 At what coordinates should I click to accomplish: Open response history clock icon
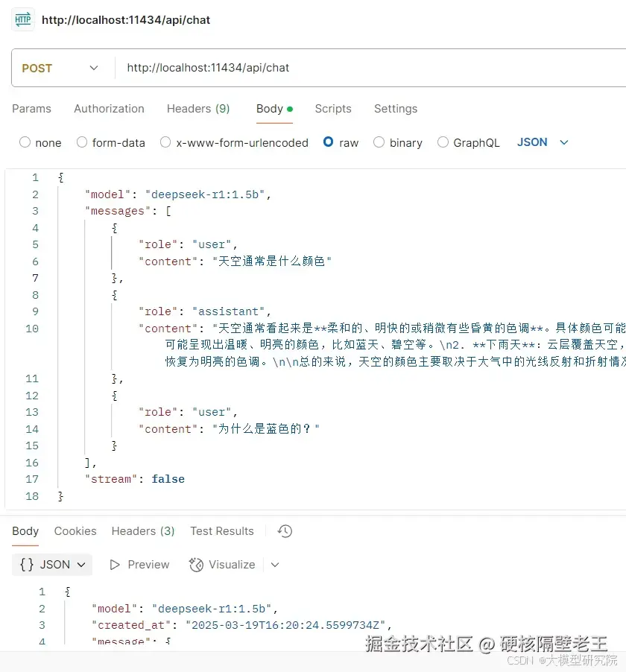(285, 531)
